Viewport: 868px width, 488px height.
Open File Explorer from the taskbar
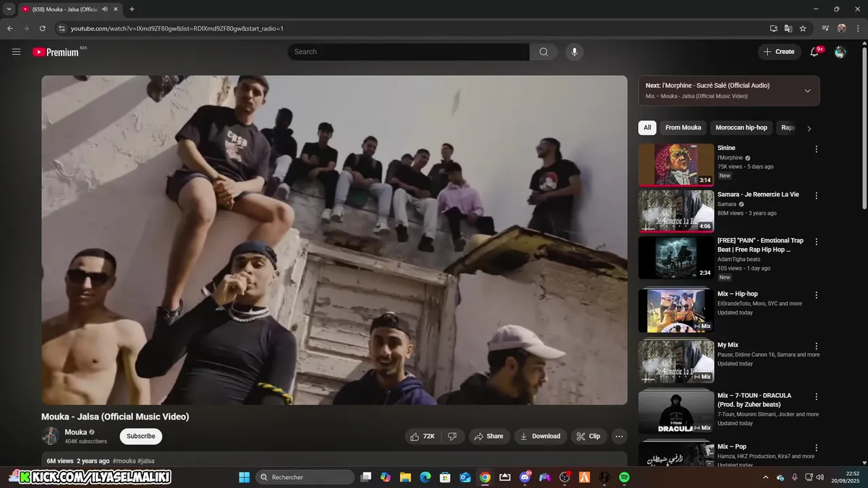[x=406, y=477]
